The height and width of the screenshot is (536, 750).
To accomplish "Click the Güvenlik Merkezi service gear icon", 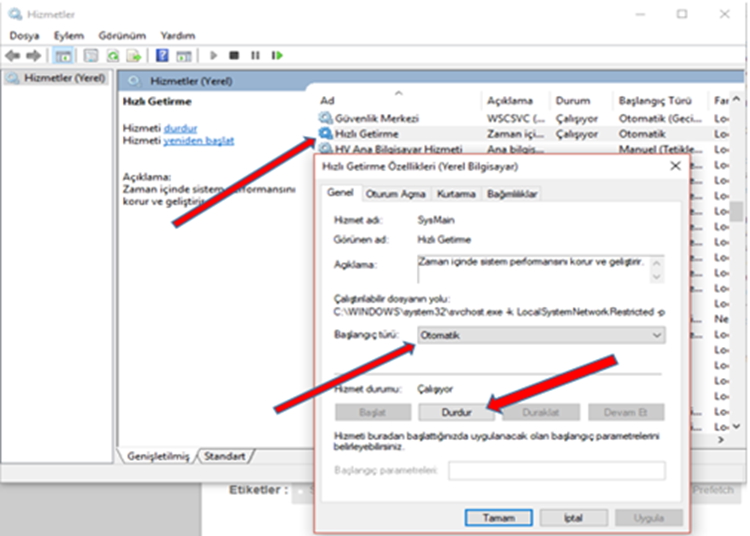I will [325, 118].
